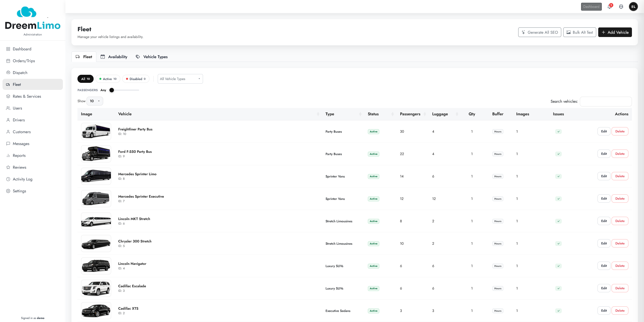Expand the Show 10 entries dropdown
This screenshot has height=322, width=644.
pyautogui.click(x=95, y=101)
